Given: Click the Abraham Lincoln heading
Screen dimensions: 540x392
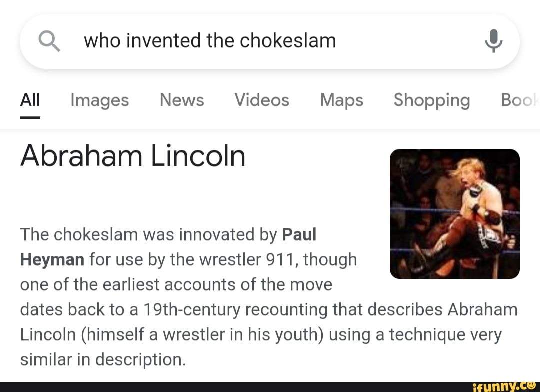Looking at the screenshot, I should pos(132,155).
